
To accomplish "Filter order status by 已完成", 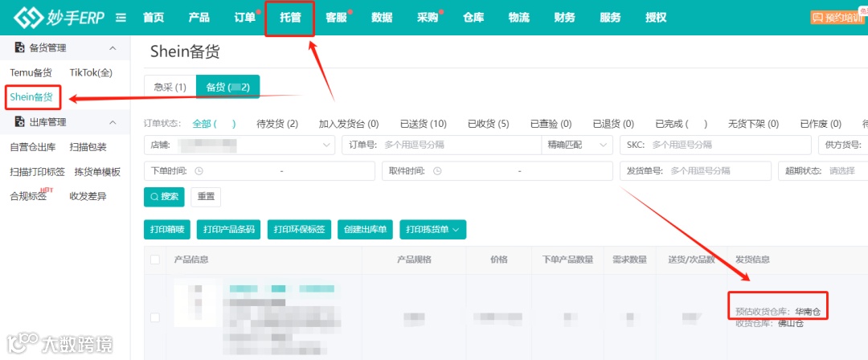I will pos(682,124).
